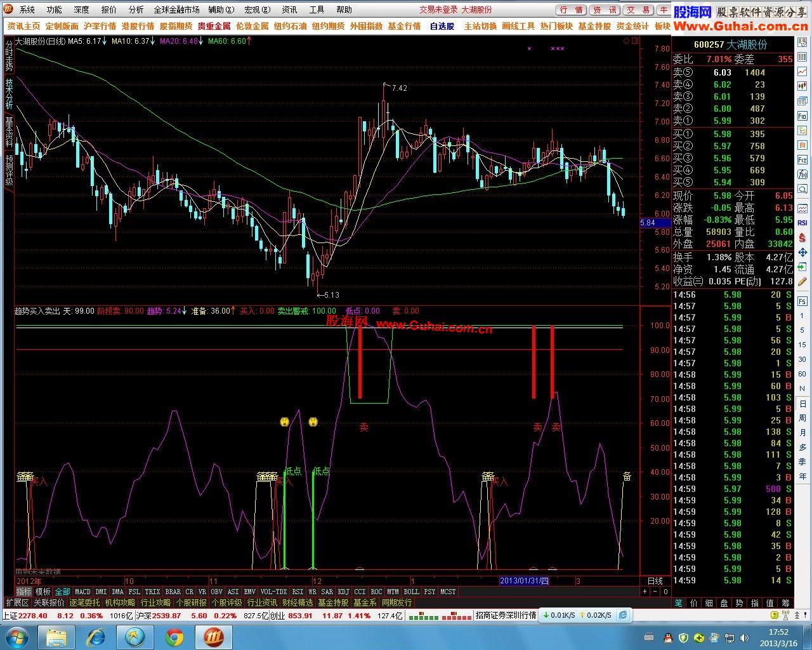Open 沪深行情 toolbar link

click(x=100, y=26)
